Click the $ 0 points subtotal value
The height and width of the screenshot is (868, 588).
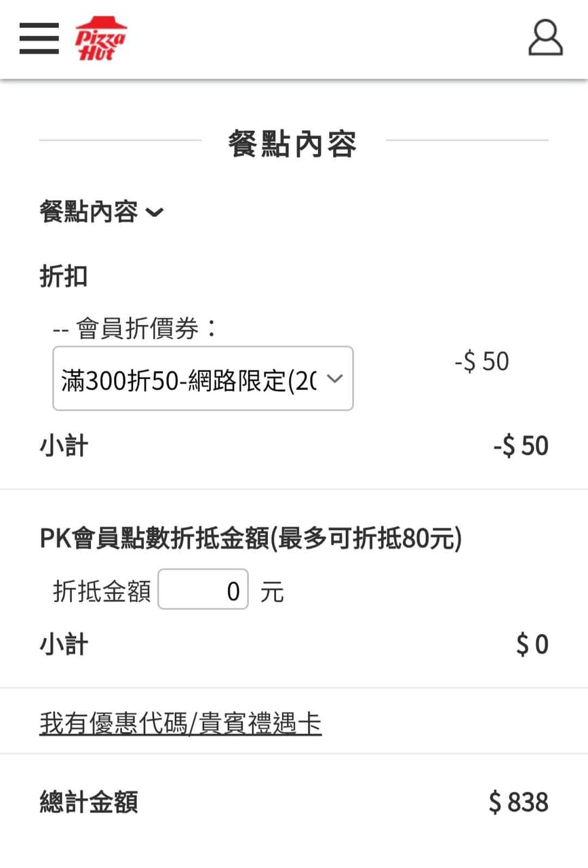532,644
